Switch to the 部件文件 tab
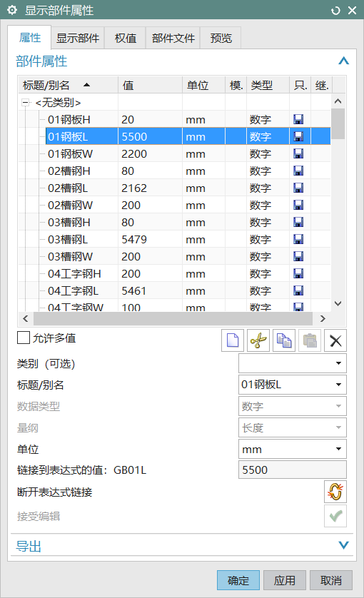The width and height of the screenshot is (364, 598). [173, 38]
